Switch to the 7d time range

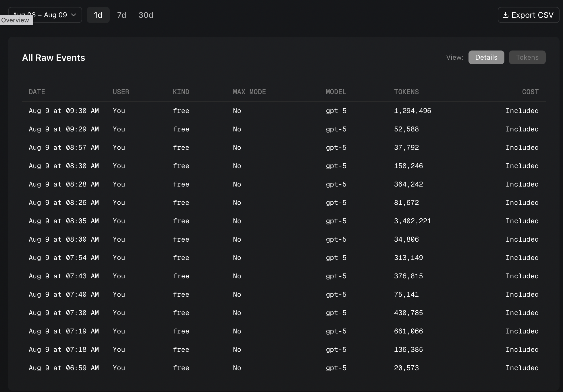122,15
